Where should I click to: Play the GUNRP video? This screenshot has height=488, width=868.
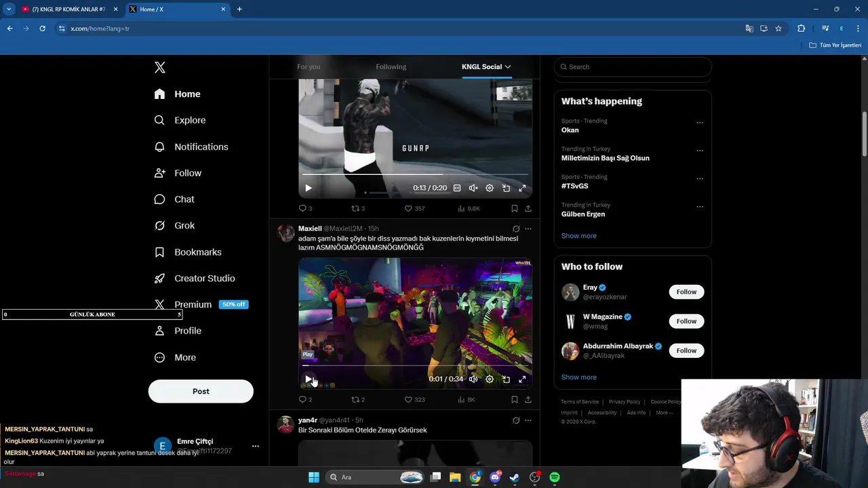click(x=309, y=188)
